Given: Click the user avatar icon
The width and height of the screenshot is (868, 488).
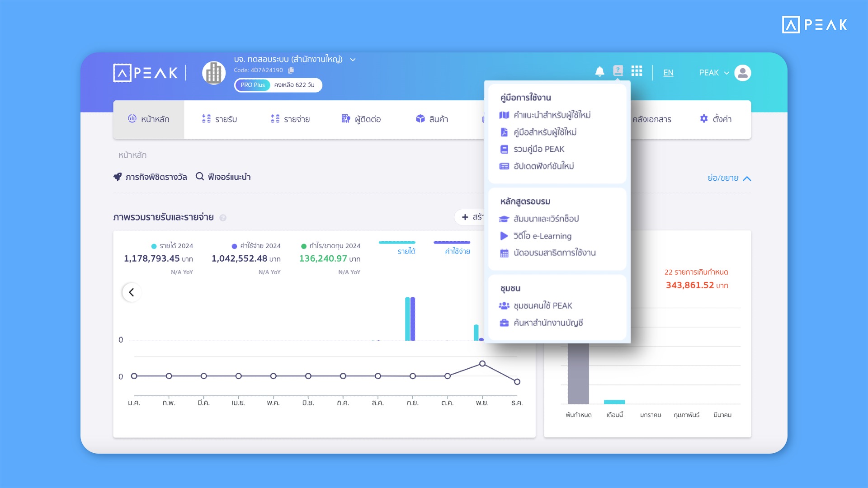Looking at the screenshot, I should point(743,73).
